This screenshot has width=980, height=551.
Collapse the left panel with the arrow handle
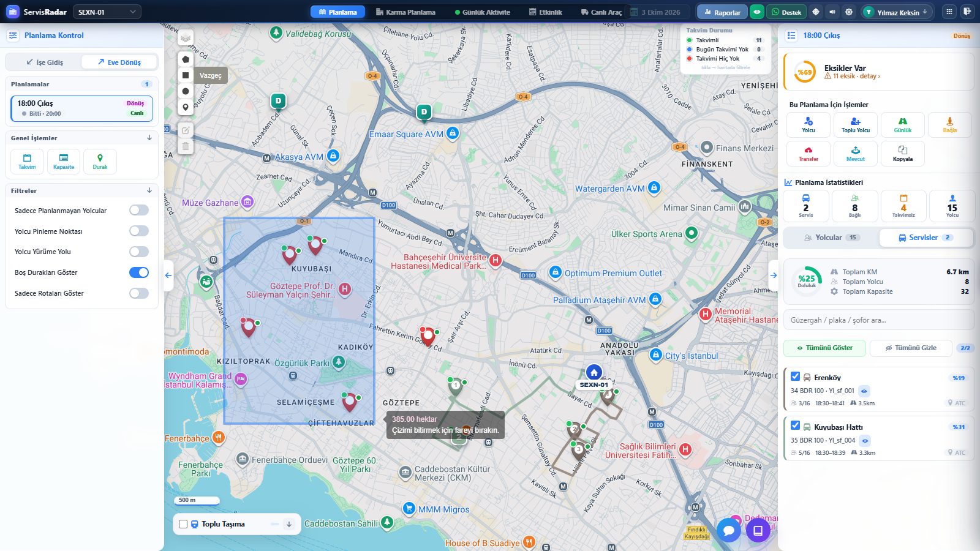point(168,275)
